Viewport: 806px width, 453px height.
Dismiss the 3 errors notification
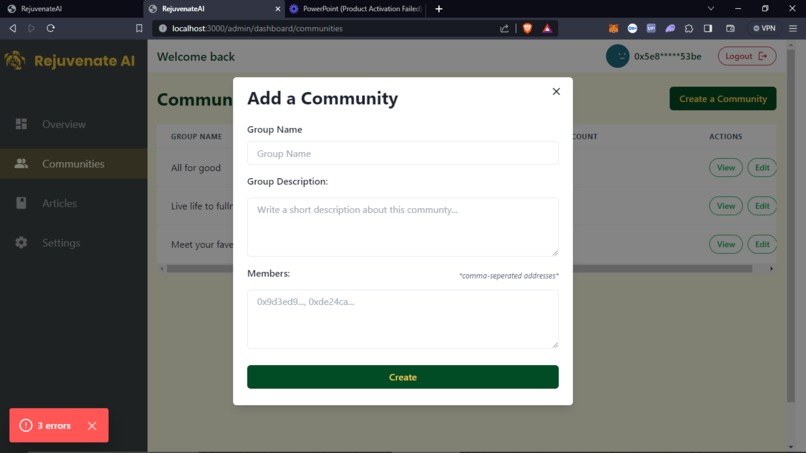92,426
